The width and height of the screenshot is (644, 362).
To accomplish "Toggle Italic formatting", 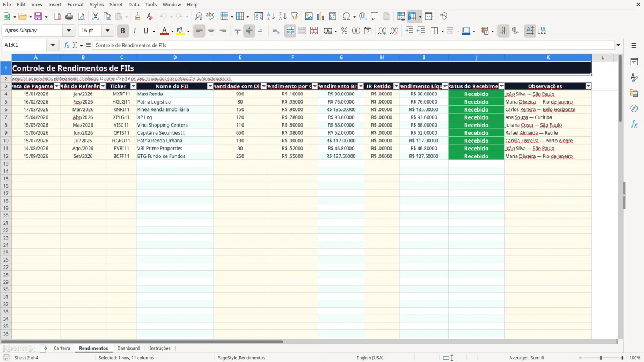I will 135,31.
